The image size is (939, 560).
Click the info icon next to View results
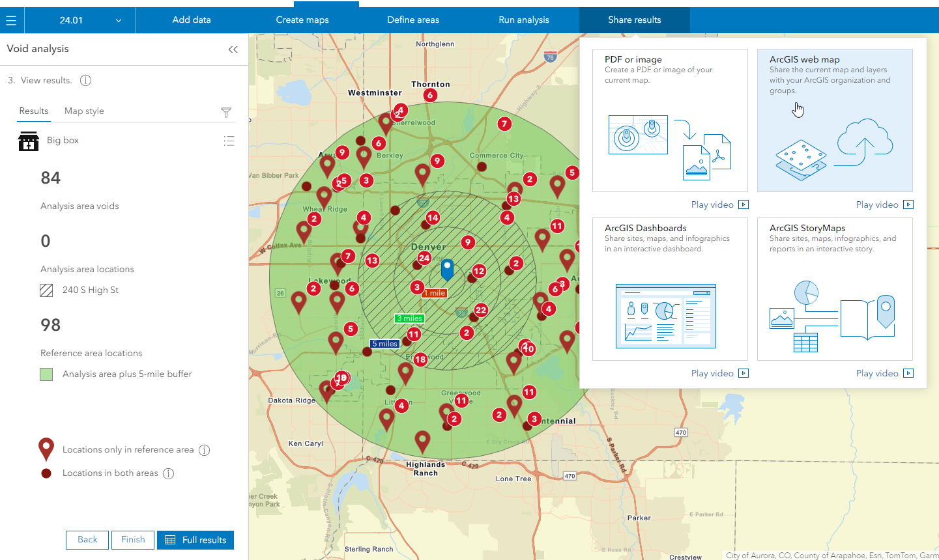tap(85, 80)
